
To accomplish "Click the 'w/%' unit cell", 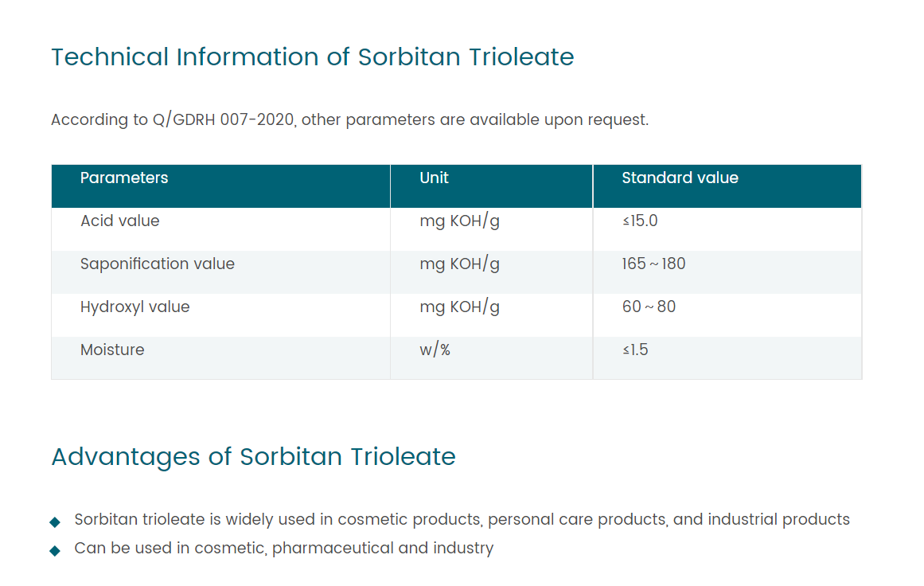I will (435, 350).
